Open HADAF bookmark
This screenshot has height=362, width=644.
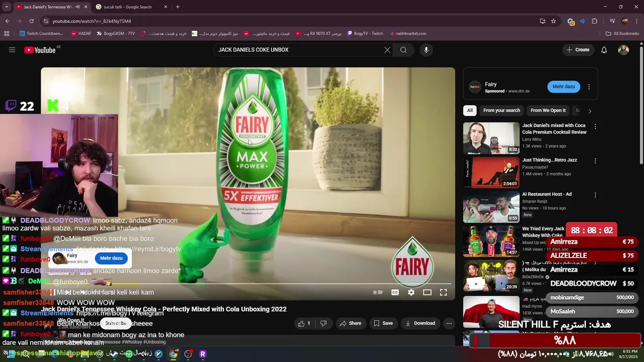81,34
